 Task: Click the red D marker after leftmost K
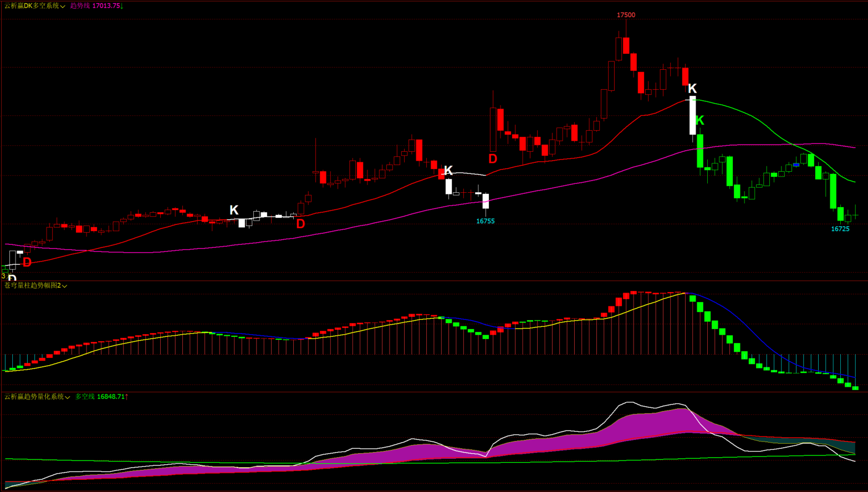[300, 224]
